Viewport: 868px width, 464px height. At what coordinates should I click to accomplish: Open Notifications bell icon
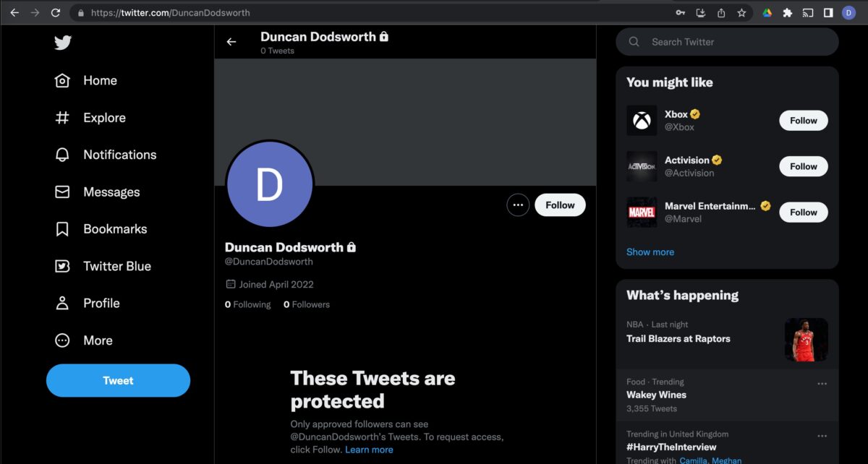(x=63, y=155)
